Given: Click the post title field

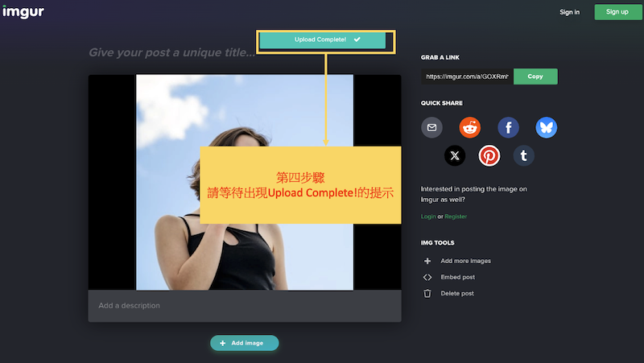Looking at the screenshot, I should [171, 53].
